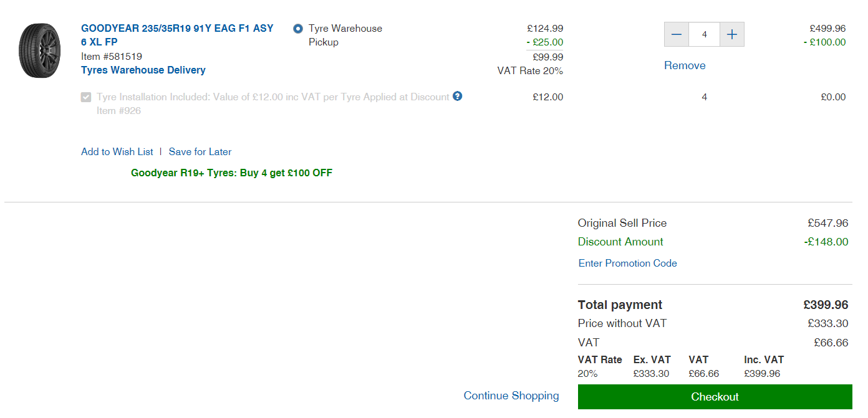Click the Discount Amount label

[620, 242]
